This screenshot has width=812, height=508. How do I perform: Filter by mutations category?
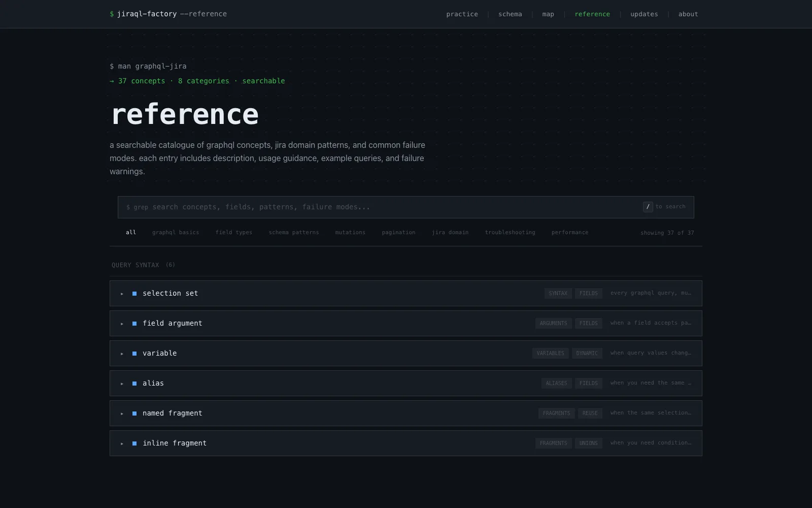click(350, 232)
